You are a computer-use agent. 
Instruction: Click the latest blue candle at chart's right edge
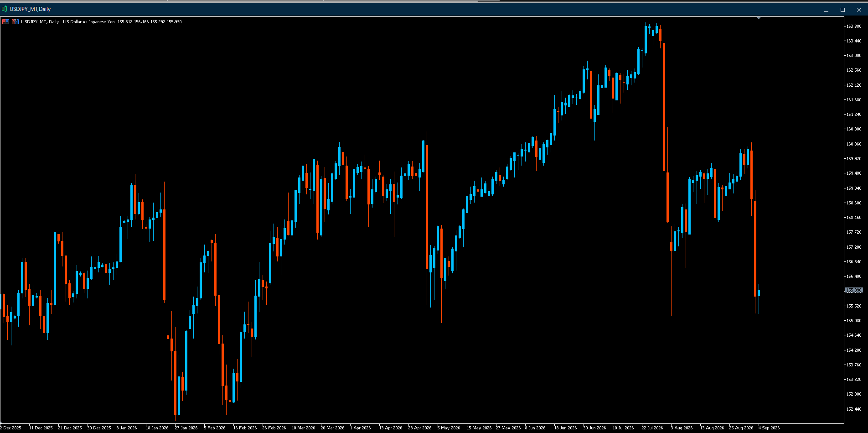tap(759, 293)
